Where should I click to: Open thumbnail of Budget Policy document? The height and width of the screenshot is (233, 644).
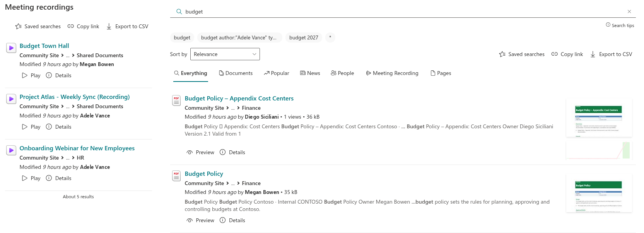point(599,193)
